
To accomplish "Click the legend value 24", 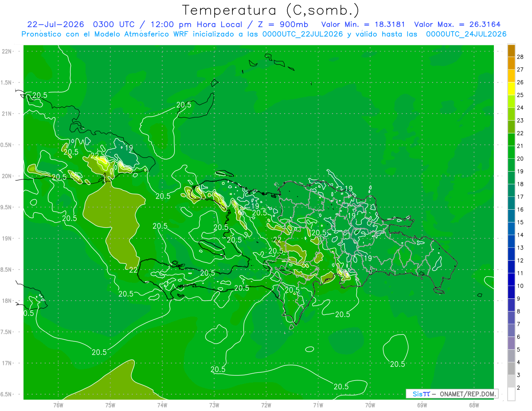I will 520,107.
